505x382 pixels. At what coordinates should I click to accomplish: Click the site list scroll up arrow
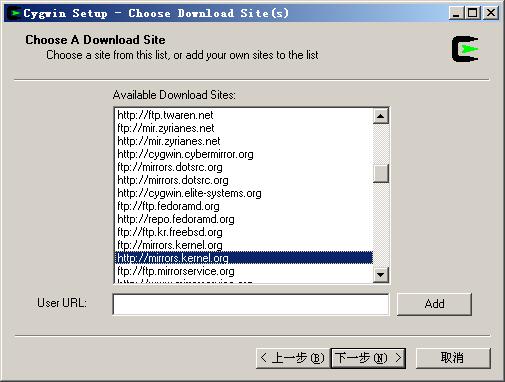tap(381, 116)
